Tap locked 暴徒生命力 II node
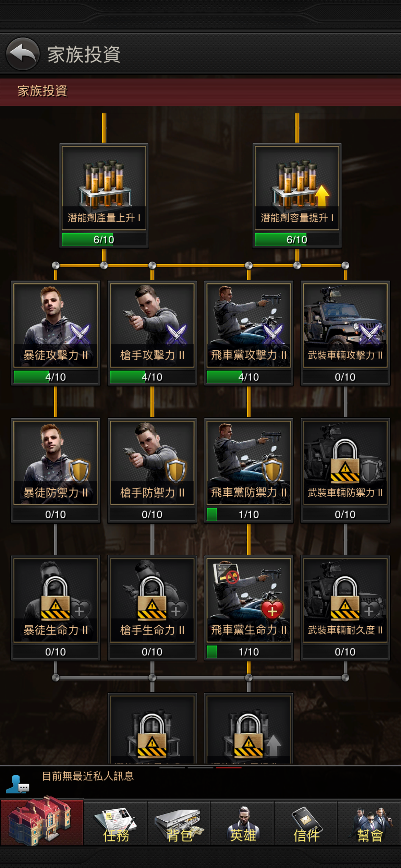 (x=56, y=600)
